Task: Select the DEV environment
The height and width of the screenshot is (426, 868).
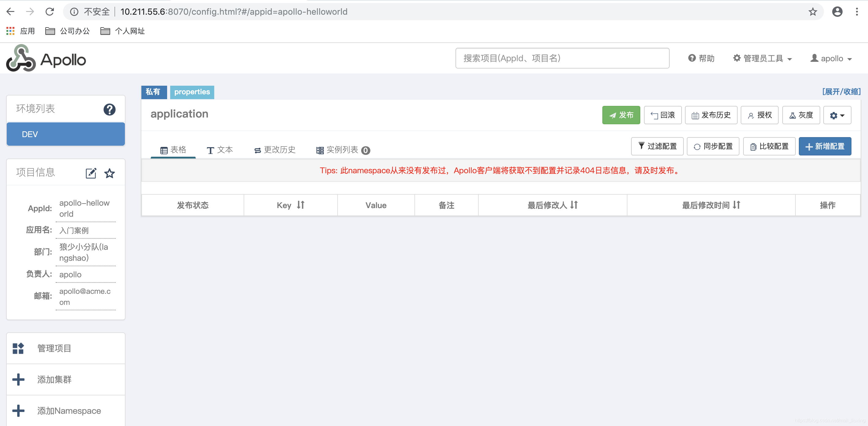Action: click(66, 134)
